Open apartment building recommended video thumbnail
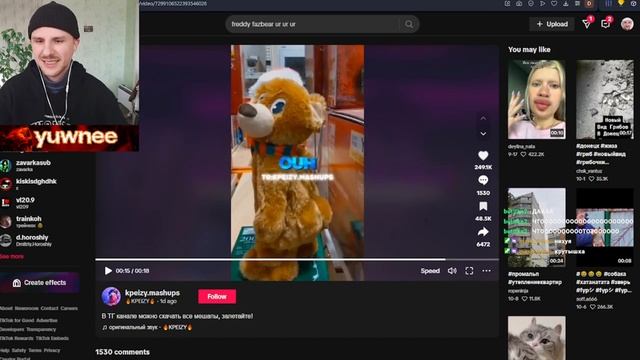This screenshot has width=640, height=360. 536,227
